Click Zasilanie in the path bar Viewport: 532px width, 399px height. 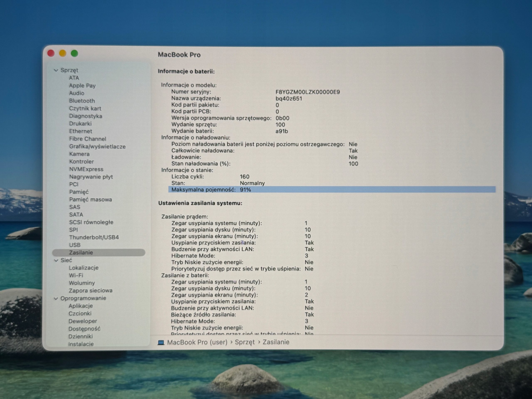coord(276,342)
